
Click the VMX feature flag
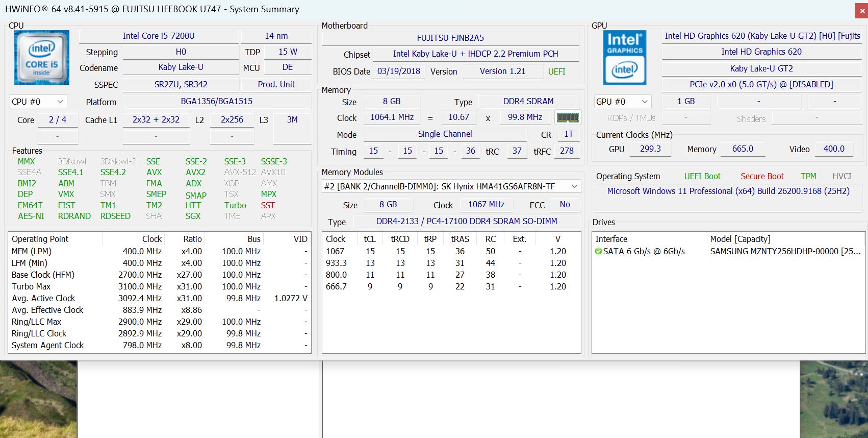click(66, 194)
